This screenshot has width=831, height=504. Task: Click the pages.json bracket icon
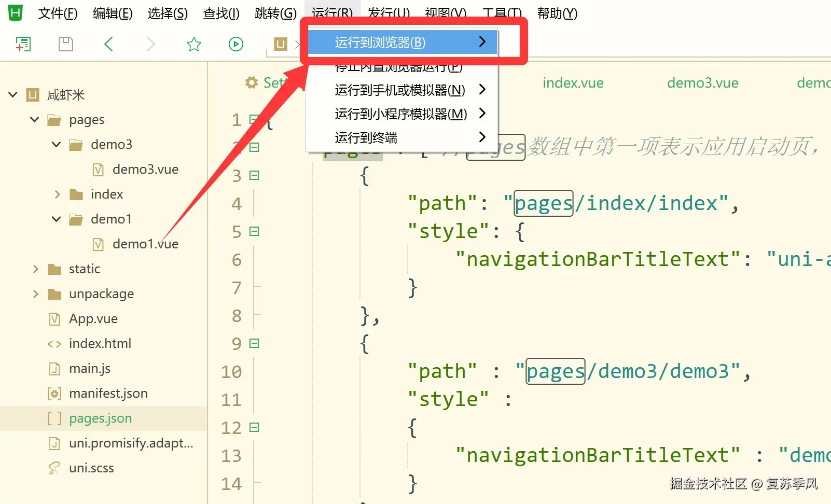tap(54, 418)
